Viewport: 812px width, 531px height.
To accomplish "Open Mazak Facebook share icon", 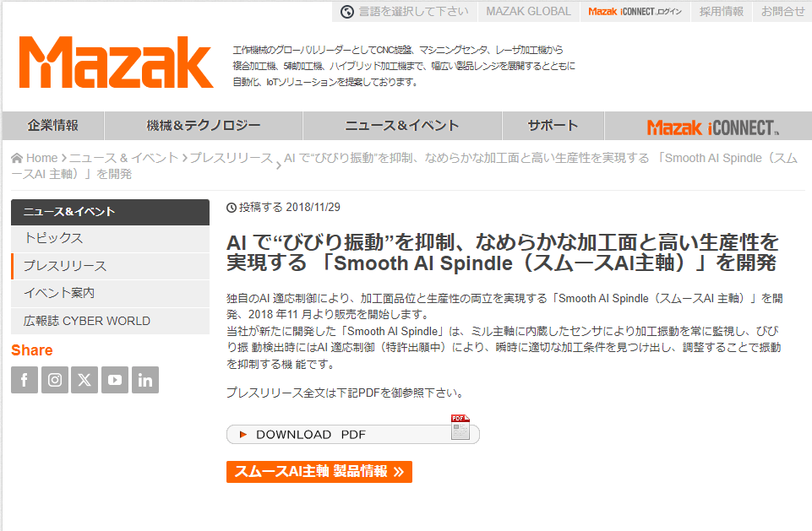I will (25, 380).
